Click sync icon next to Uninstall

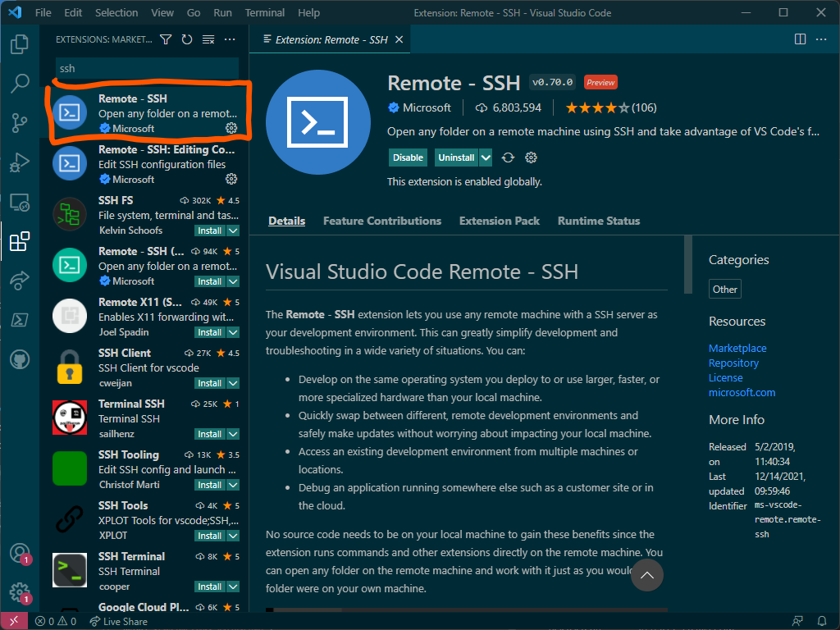click(x=508, y=157)
